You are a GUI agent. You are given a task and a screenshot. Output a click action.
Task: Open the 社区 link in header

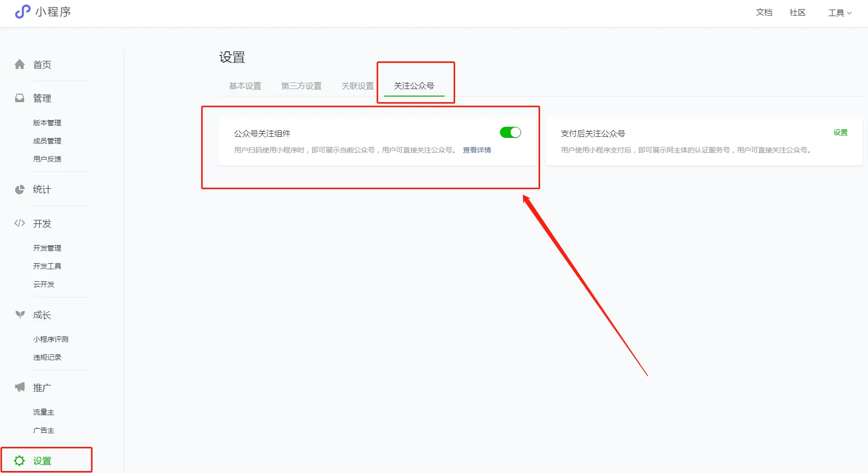pyautogui.click(x=798, y=12)
